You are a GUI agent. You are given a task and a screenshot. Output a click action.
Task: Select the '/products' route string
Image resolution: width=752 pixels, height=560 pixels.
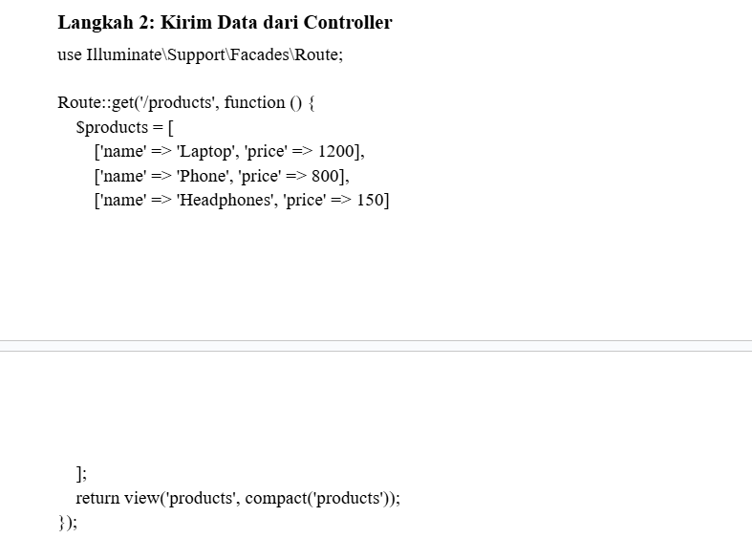pyautogui.click(x=177, y=102)
